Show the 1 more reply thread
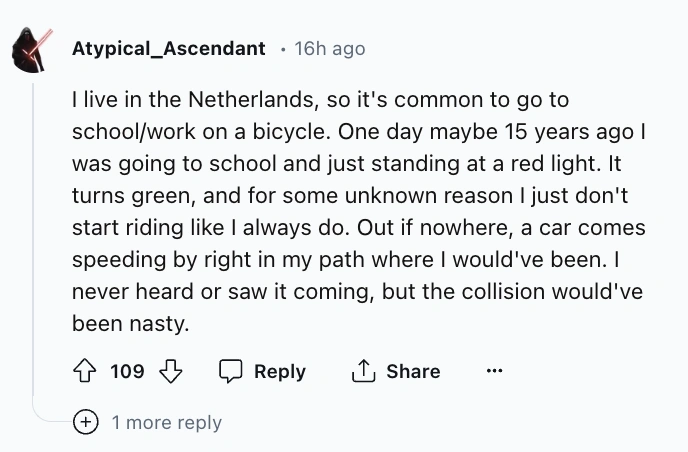Viewport: 688px width, 452px height. [166, 423]
